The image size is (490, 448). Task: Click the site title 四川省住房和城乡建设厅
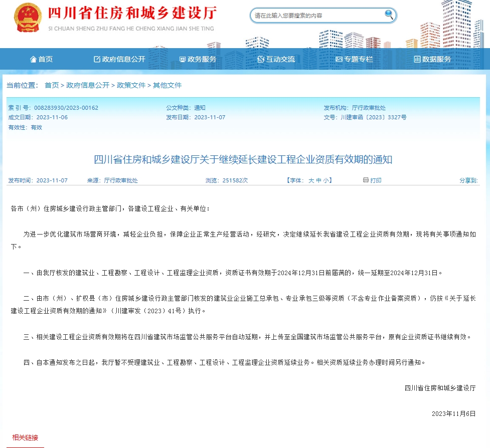[132, 13]
